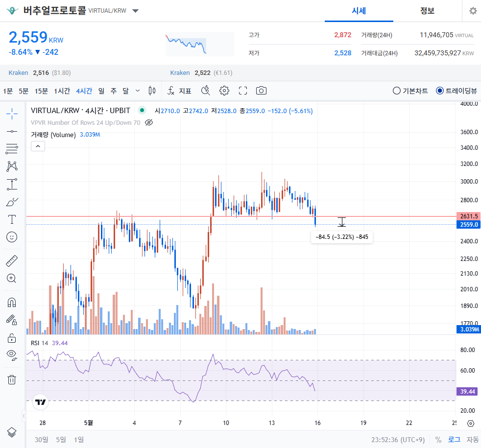Open timezone settings 23:52:36 (UTC+9)
481x448 pixels.
coord(398,440)
